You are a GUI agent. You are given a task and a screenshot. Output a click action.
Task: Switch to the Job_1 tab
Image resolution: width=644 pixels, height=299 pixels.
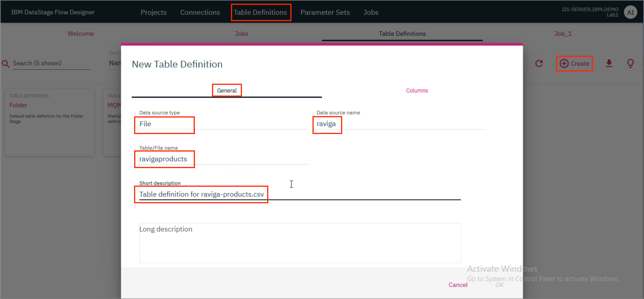pyautogui.click(x=563, y=34)
